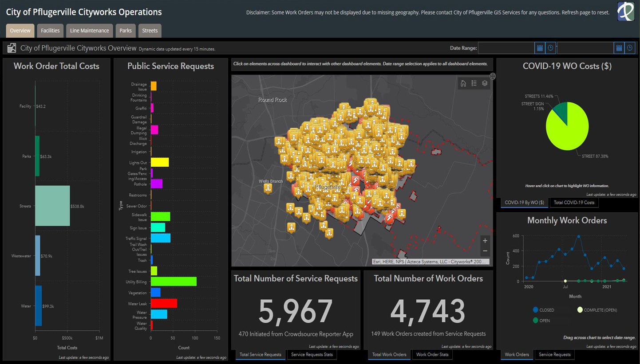Click '470 Initiated from Crowdsource Reporter App' text

[296, 334]
